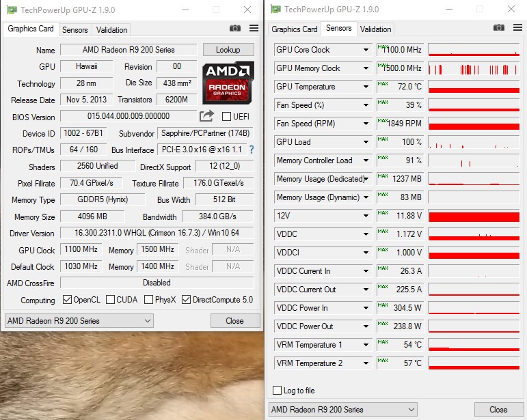Click the Driver Version field
Viewport: 527px width, 420px height.
[x=157, y=233]
